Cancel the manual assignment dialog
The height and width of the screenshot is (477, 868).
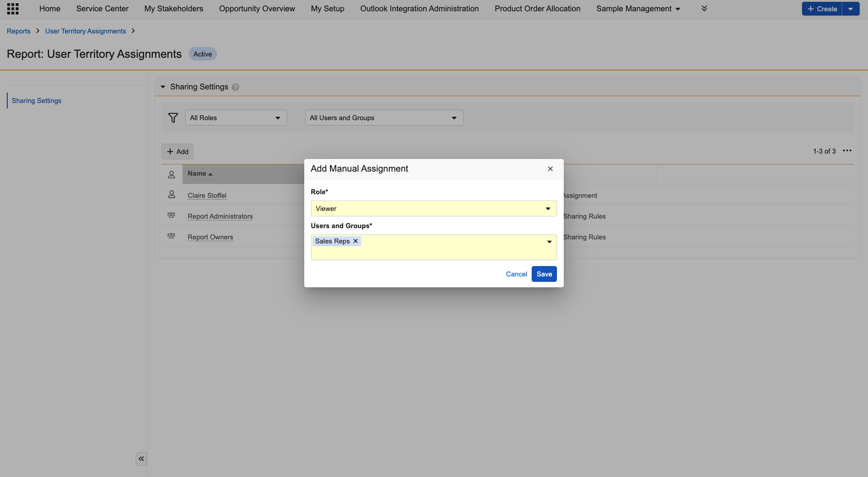tap(516, 274)
